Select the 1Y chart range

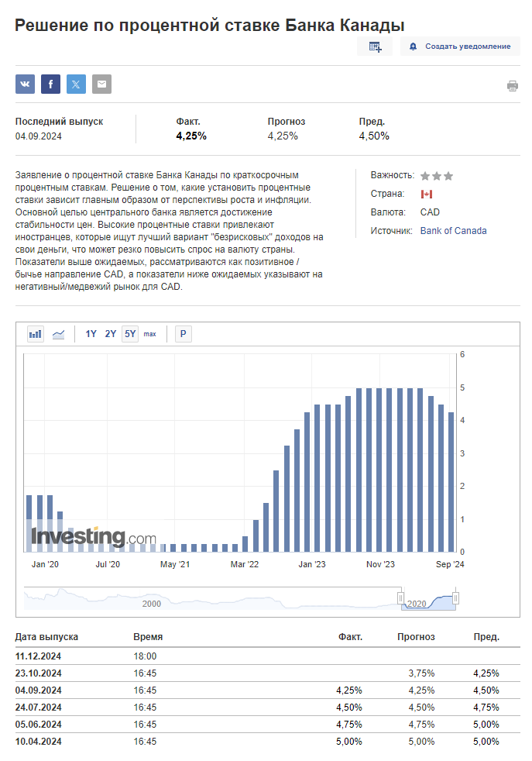tap(91, 334)
